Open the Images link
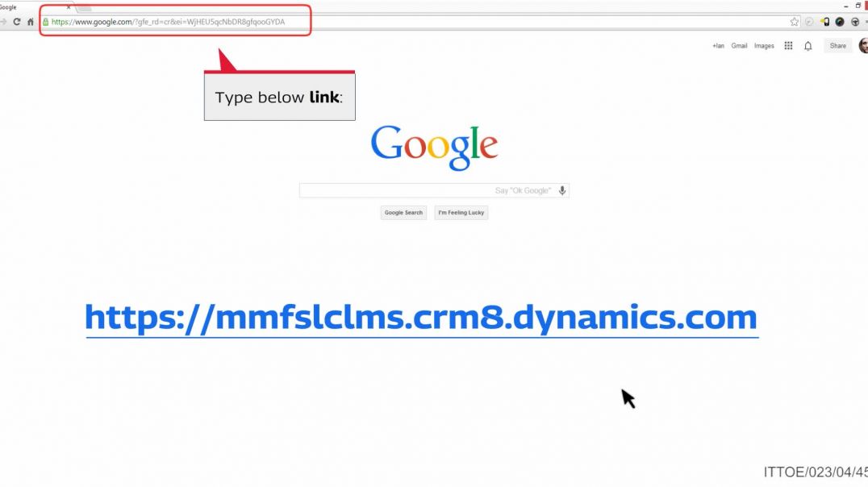The width and height of the screenshot is (868, 487). click(764, 46)
